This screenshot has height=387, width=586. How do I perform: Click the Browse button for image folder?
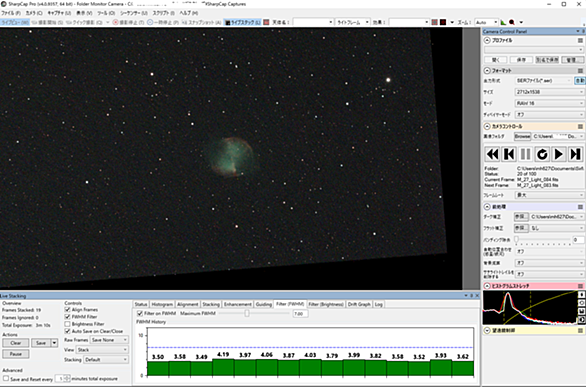click(522, 136)
